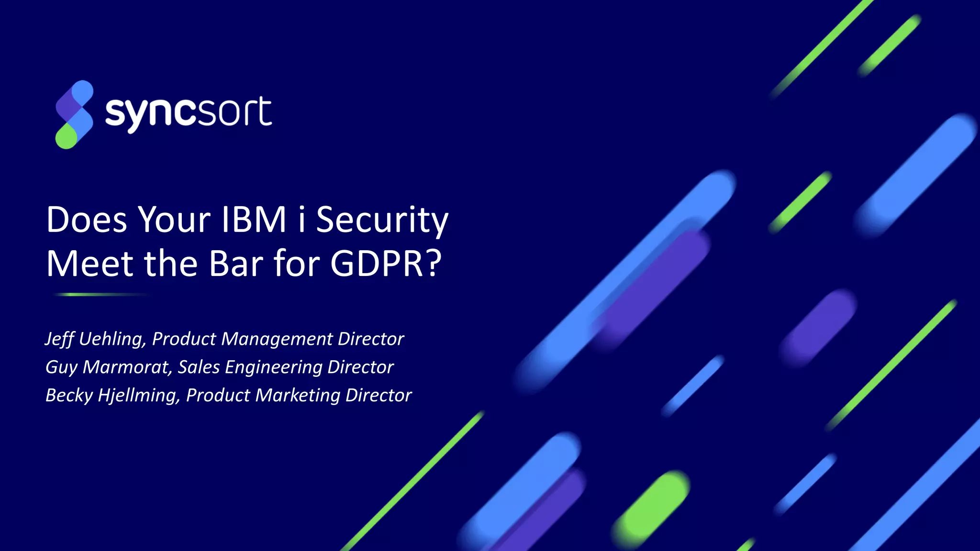Click the small green dash at mid-right
This screenshot has height=551, width=980.
[801, 201]
